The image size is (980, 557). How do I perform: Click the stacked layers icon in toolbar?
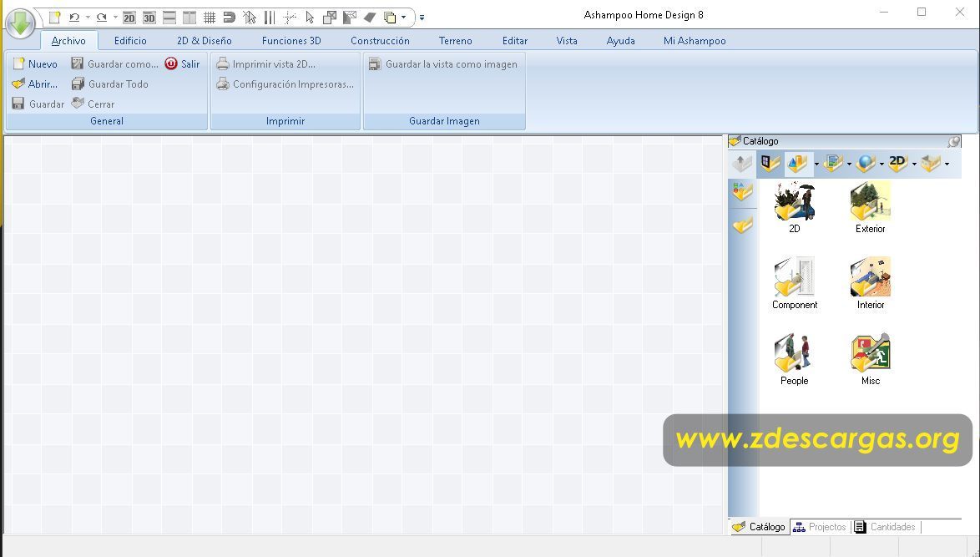[x=390, y=18]
